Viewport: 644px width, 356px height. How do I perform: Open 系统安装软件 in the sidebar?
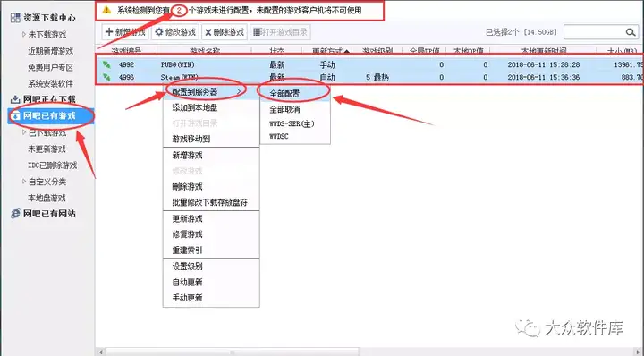pos(50,84)
